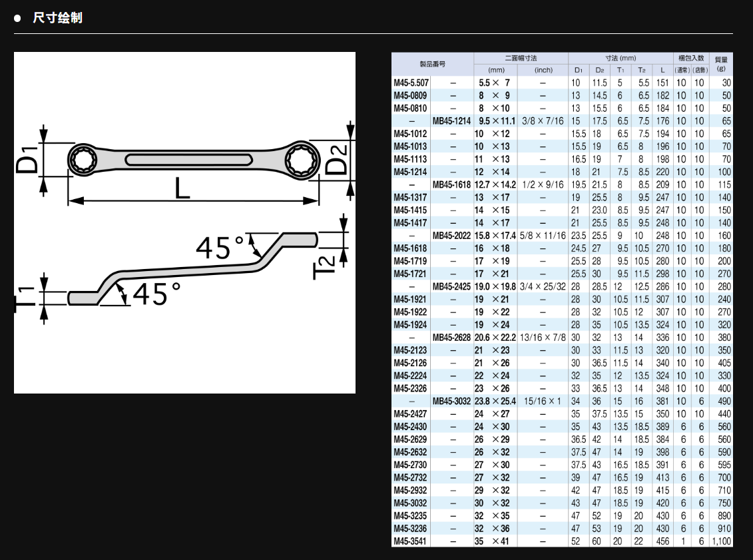This screenshot has width=753, height=560.
Task: Click the 尺寸绘制 section heading
Action: [x=57, y=18]
